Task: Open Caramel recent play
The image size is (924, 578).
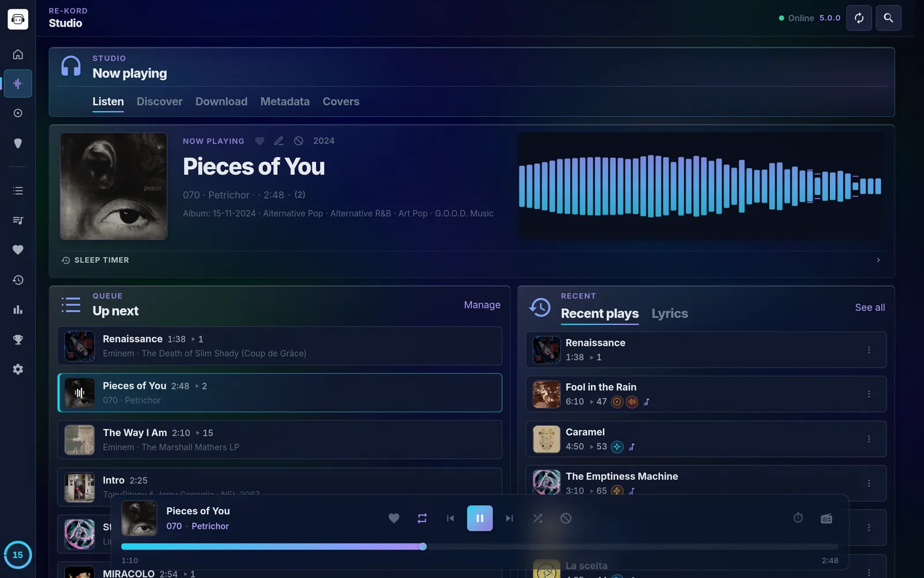Action: coord(706,439)
